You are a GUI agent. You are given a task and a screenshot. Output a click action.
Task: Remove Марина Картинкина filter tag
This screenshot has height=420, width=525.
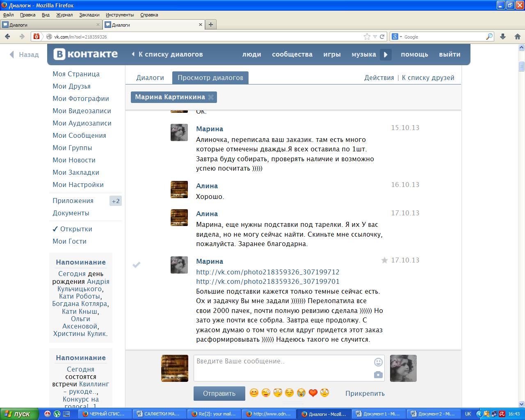pos(211,97)
